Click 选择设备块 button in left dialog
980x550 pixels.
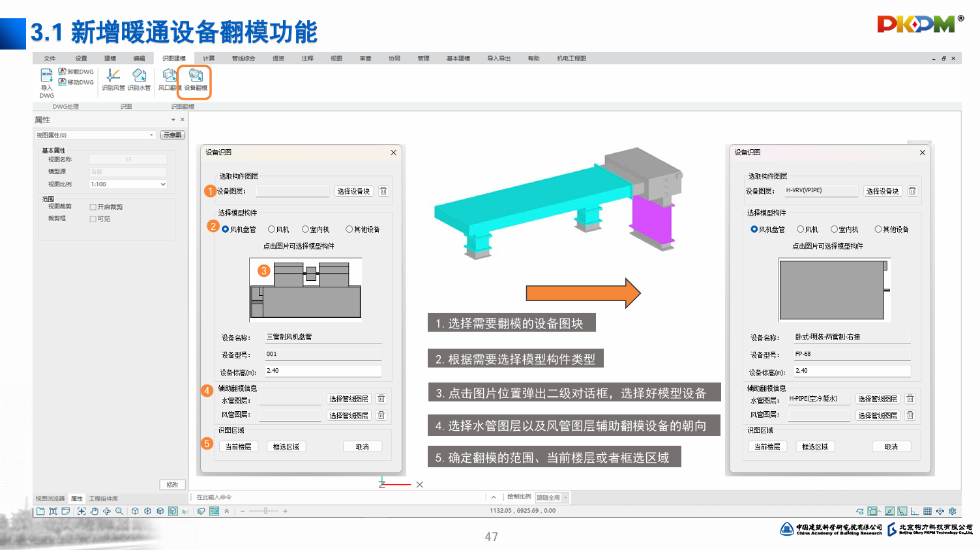click(x=353, y=191)
